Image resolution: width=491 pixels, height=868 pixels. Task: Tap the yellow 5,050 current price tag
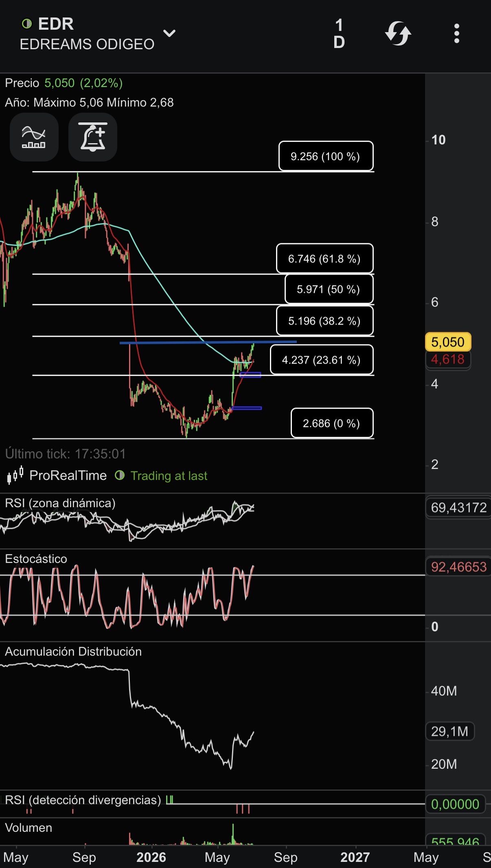pos(448,342)
